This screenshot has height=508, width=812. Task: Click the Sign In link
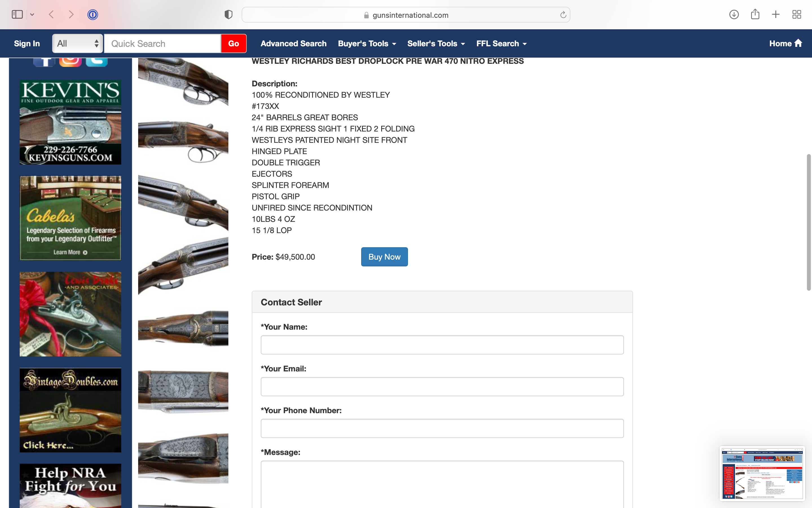coord(27,43)
